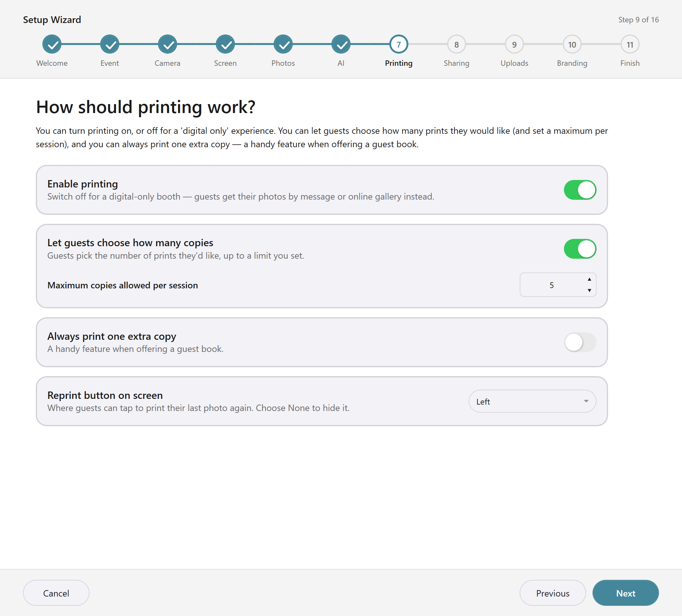The width and height of the screenshot is (682, 616).
Task: Click the Sharing step label
Action: coord(457,63)
